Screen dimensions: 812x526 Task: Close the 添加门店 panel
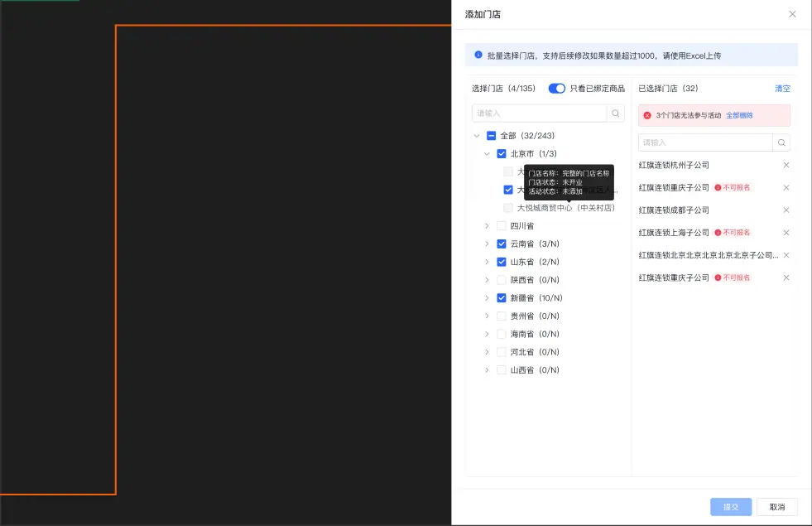pyautogui.click(x=792, y=14)
